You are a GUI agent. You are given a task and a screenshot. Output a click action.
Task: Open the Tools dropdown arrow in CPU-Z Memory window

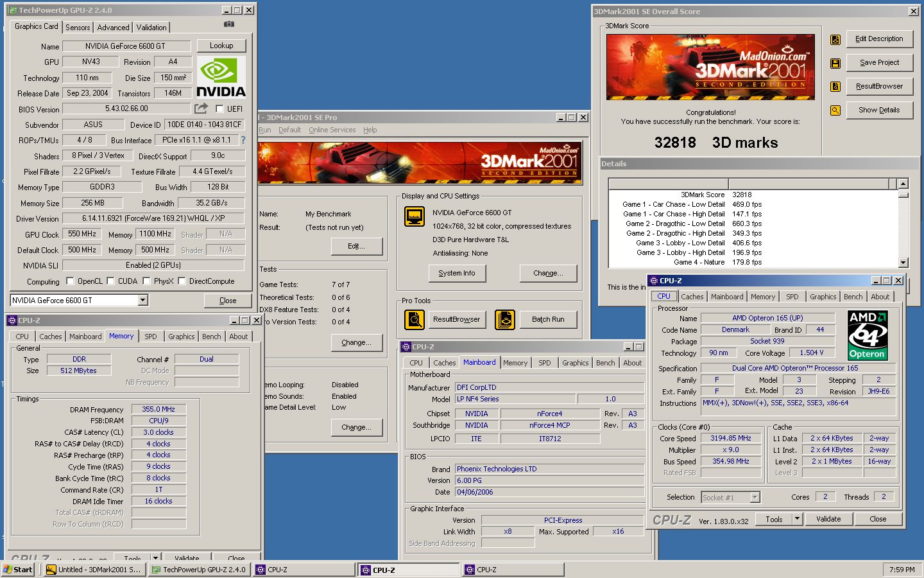point(155,557)
